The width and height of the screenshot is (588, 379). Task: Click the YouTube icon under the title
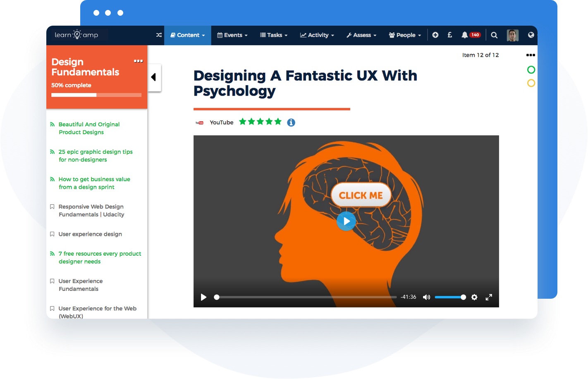(x=200, y=122)
